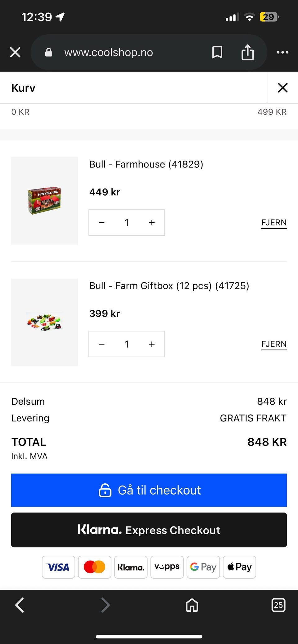Choose Klarna Express Checkout
The height and width of the screenshot is (644, 298).
(x=149, y=530)
